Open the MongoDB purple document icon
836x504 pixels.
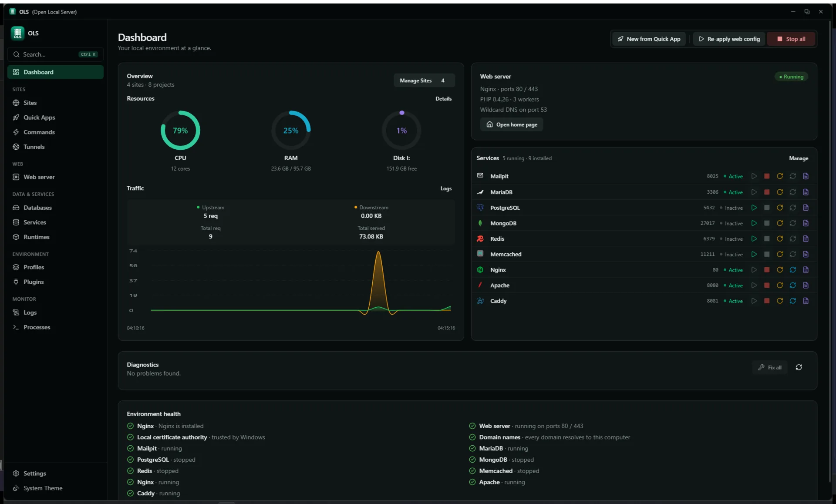pyautogui.click(x=806, y=223)
